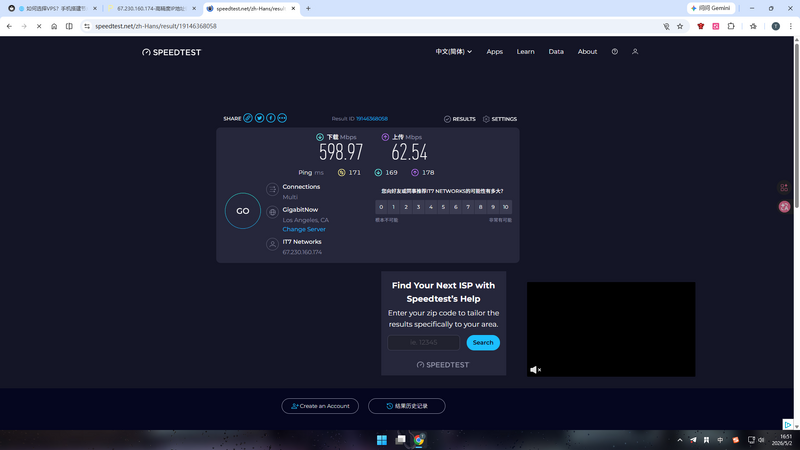The image size is (800, 450).
Task: Click Change Server link
Action: pos(304,229)
